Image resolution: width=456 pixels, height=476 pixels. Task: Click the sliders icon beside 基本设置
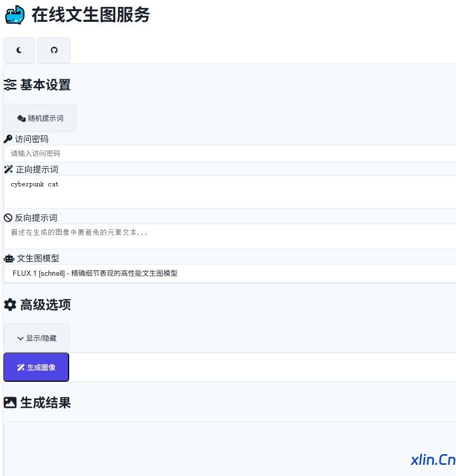point(10,85)
